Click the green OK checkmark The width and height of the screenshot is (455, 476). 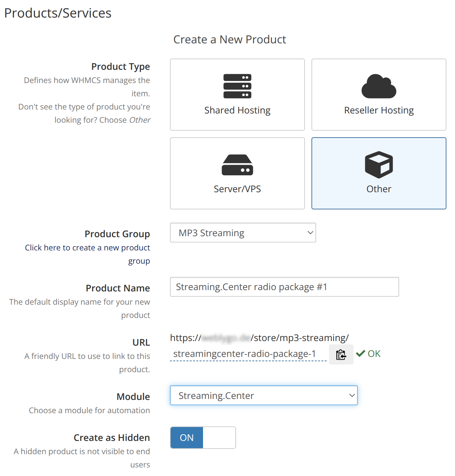point(360,354)
